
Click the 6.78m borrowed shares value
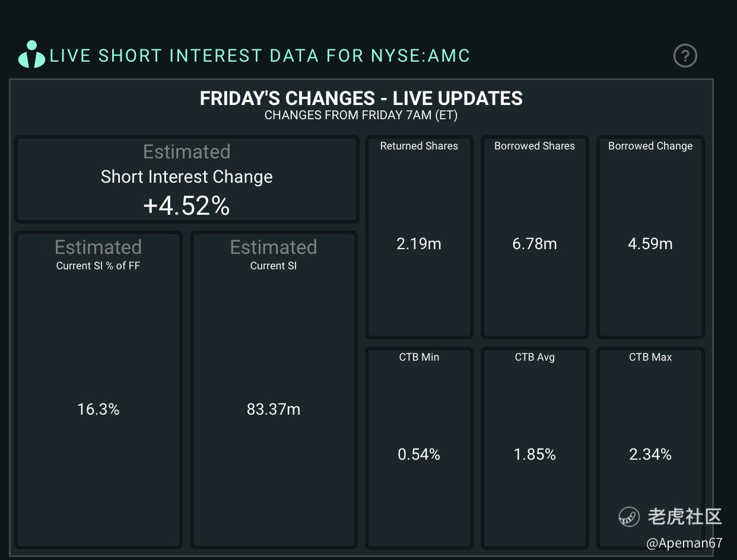pos(535,244)
